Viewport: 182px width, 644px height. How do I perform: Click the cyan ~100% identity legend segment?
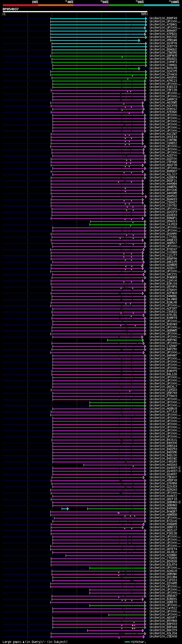tap(162, 5)
